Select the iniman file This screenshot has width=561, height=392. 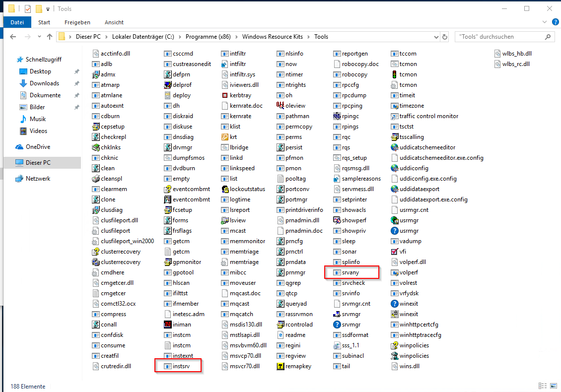pyautogui.click(x=177, y=325)
